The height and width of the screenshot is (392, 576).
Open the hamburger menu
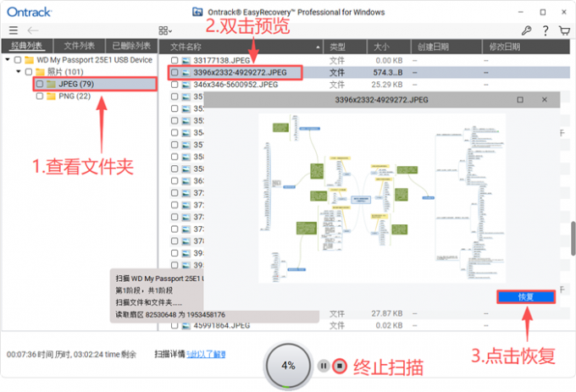[x=14, y=30]
